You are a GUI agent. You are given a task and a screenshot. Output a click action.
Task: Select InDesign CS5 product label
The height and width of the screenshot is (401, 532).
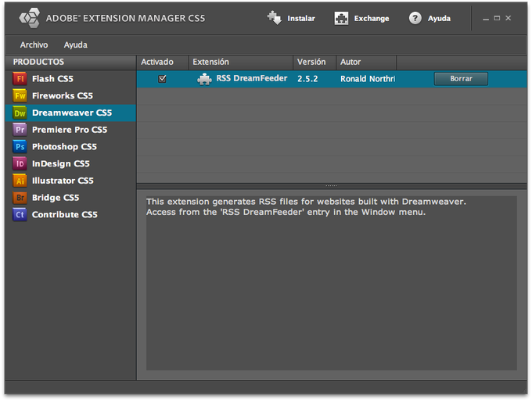(61, 163)
